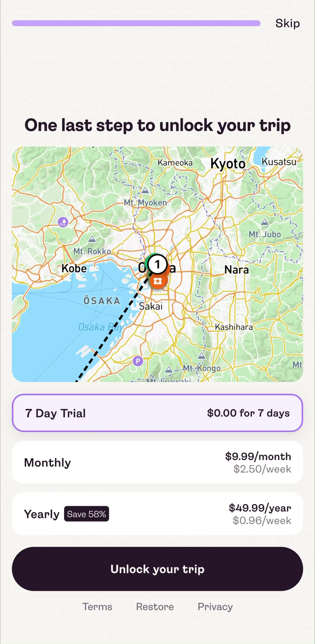Select the Yearly $49.99 plan
The width and height of the screenshot is (315, 644).
[157, 514]
